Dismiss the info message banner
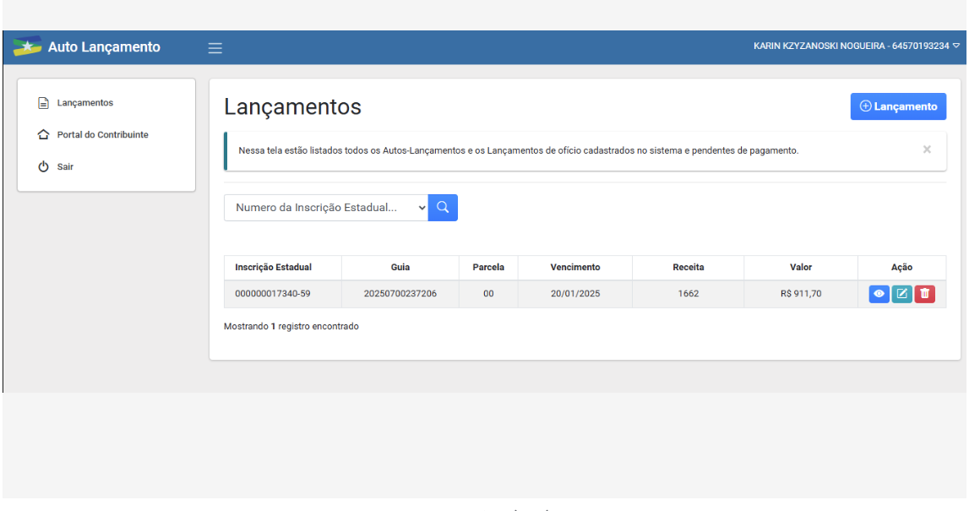This screenshot has width=980, height=511. 927,149
